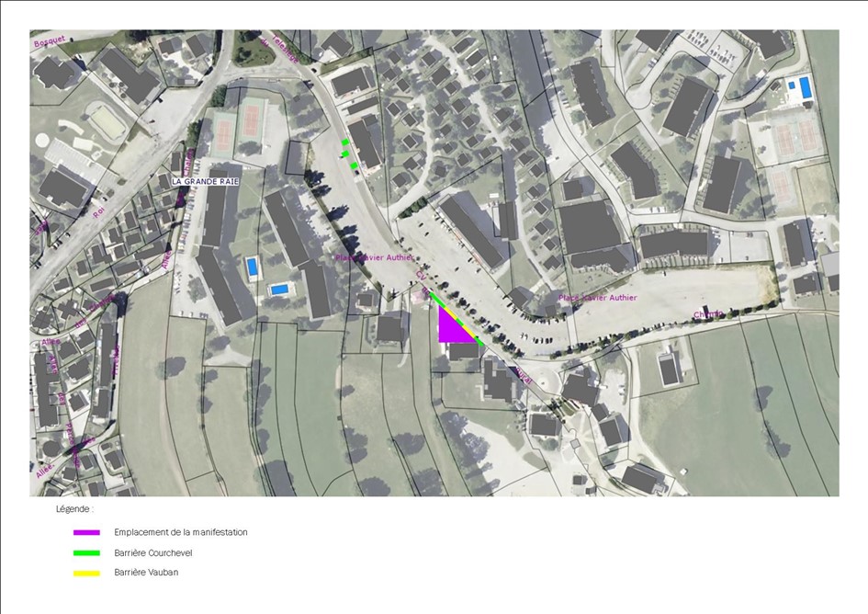Click the three green barrier markers along upper road
Image resolution: width=868 pixels, height=614 pixels.
(x=349, y=154)
